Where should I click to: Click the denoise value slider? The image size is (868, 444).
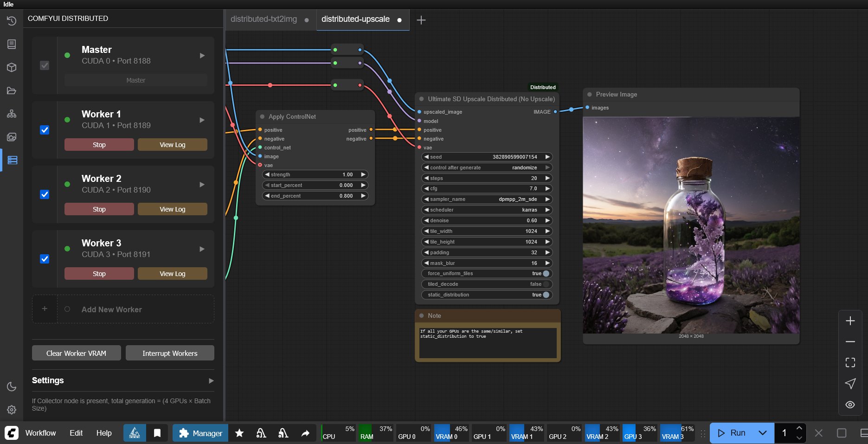coord(486,220)
